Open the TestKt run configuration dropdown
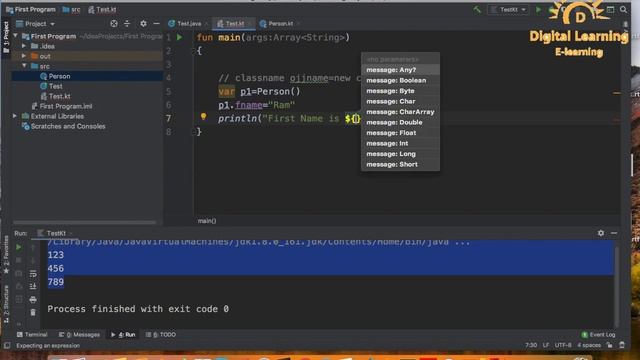Image resolution: width=640 pixels, height=360 pixels. 509,9
